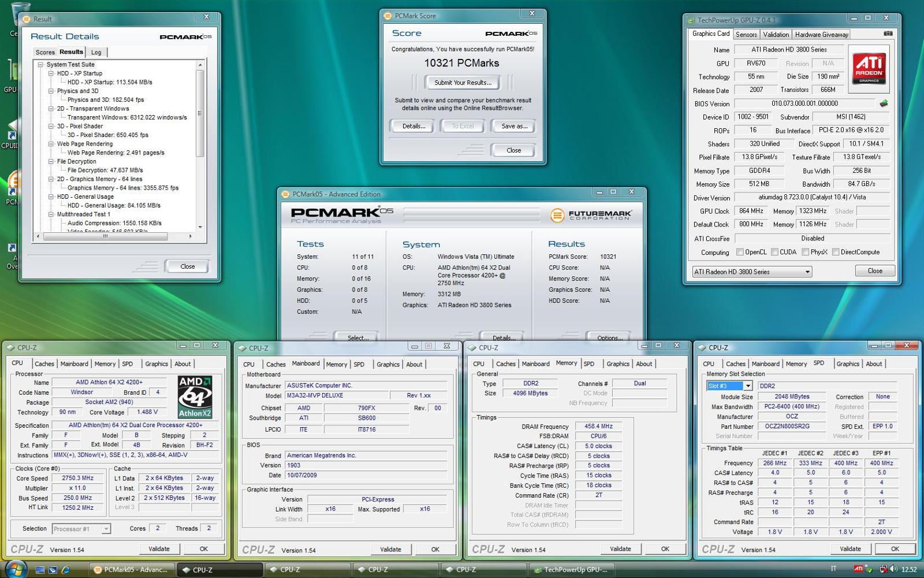Click the GPU-Z title bar icon
Image resolution: width=924 pixels, height=578 pixels.
[691, 20]
